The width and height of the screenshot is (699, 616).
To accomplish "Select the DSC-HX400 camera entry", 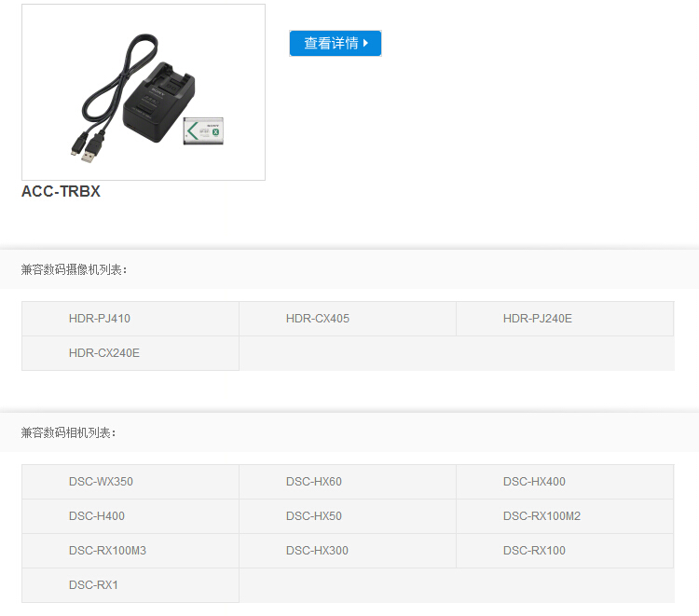I will (x=565, y=482).
